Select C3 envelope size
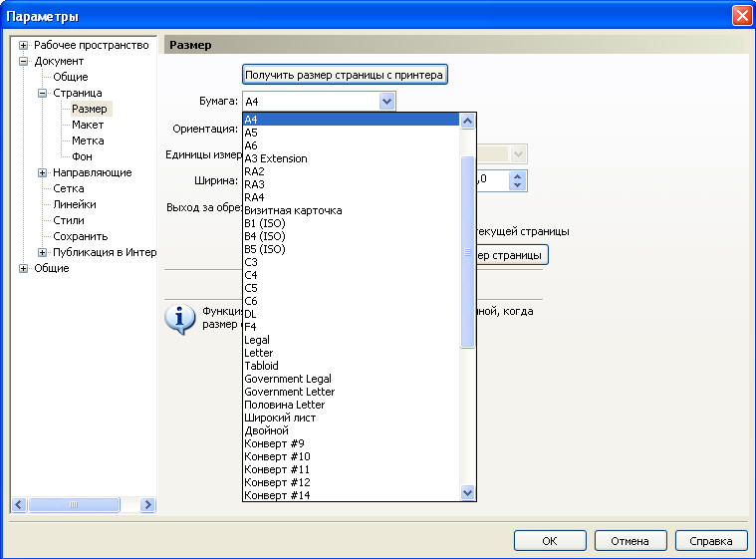 click(351, 262)
